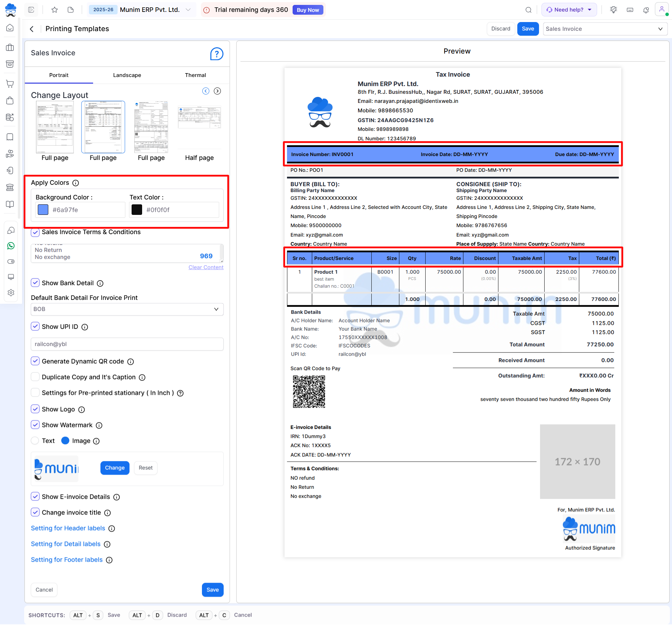Image resolution: width=672 pixels, height=625 pixels.
Task: Click info icon beside Setting for Footer labels
Action: tap(109, 560)
